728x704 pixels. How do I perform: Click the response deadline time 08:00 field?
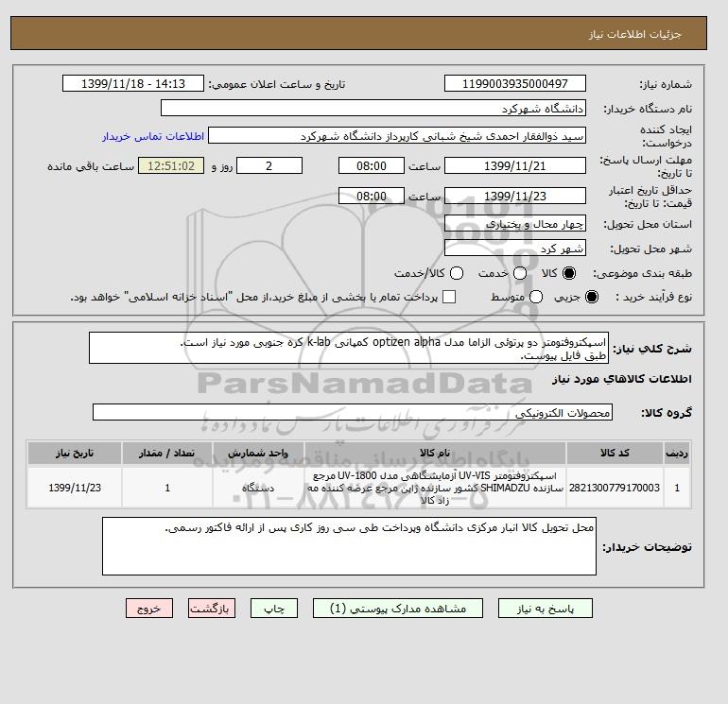372,165
